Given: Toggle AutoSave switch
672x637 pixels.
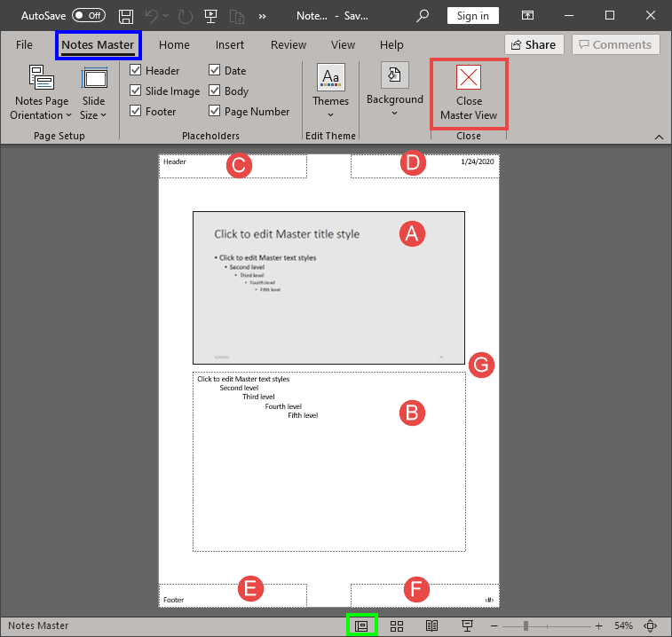Looking at the screenshot, I should [x=88, y=16].
